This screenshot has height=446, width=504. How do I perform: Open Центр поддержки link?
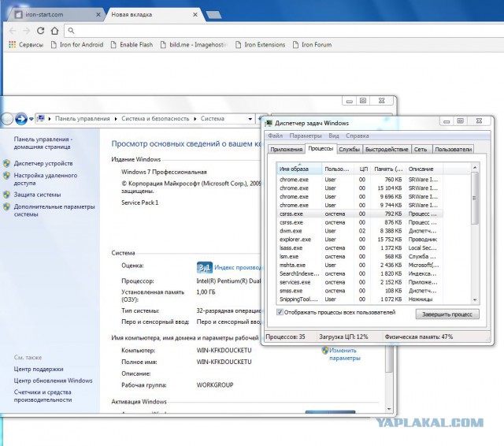39,369
